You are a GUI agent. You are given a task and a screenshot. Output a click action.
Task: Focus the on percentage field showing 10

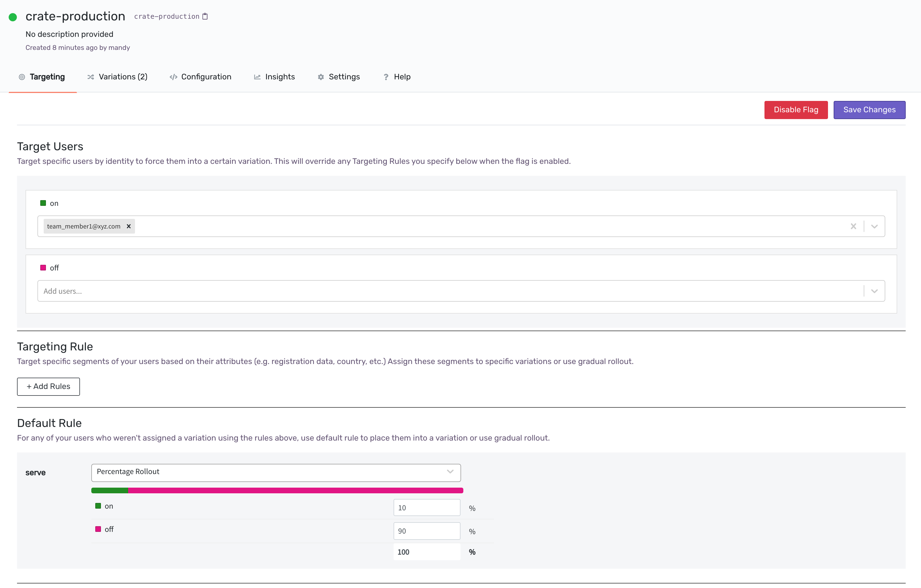[427, 508]
